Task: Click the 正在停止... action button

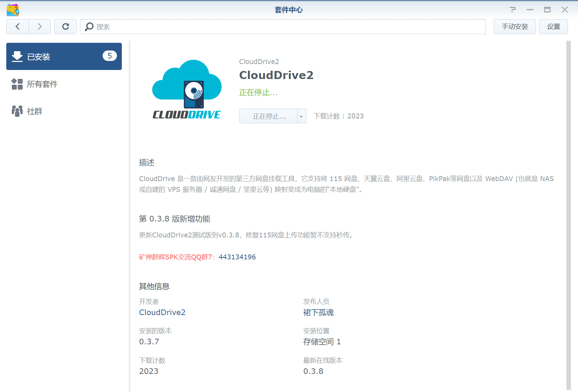Action: (x=268, y=116)
